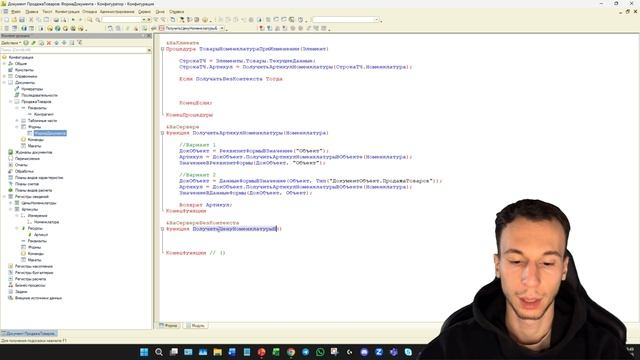This screenshot has height=360, width=640.
Task: Expand the Табличные части tree node
Action: point(17,121)
